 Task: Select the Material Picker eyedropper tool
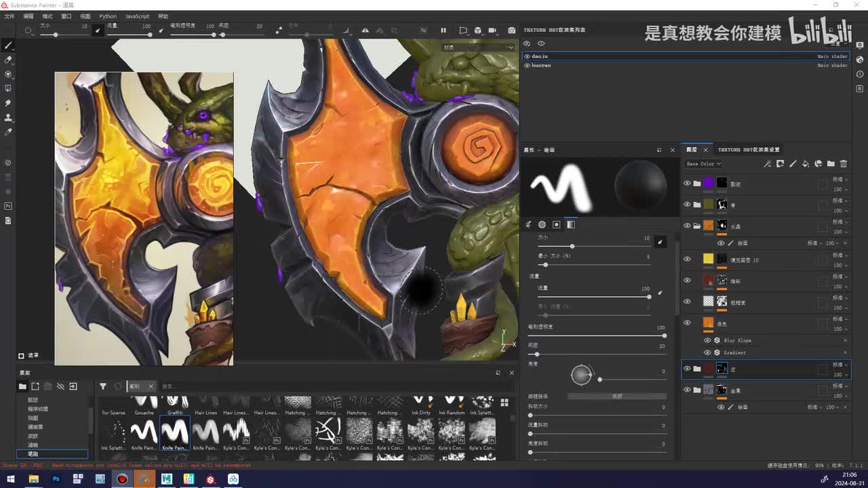[9, 131]
